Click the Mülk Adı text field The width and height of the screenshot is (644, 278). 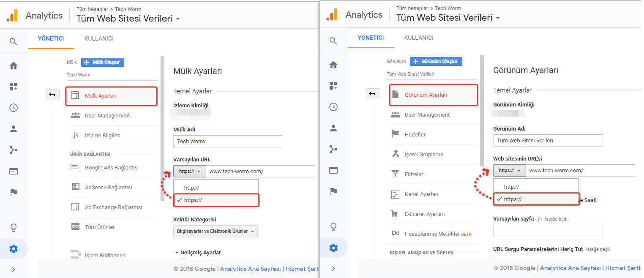[228, 141]
